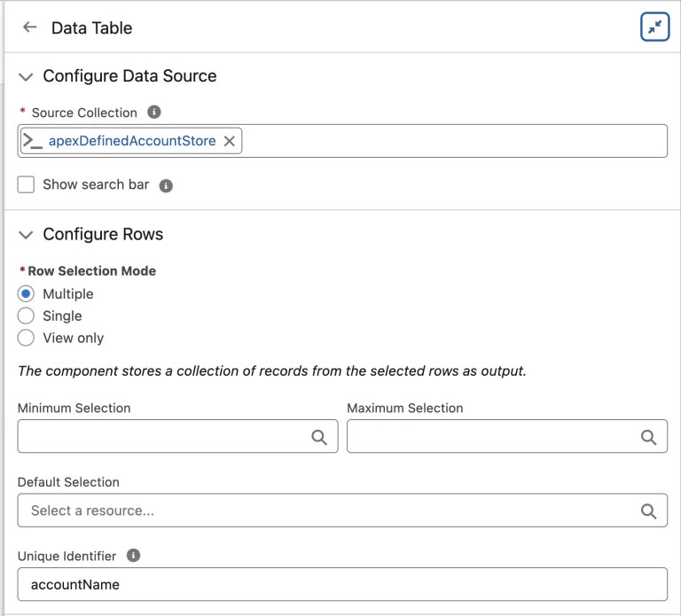This screenshot has height=616, width=681.
Task: Select the Multiple row selection mode
Action: pos(27,294)
